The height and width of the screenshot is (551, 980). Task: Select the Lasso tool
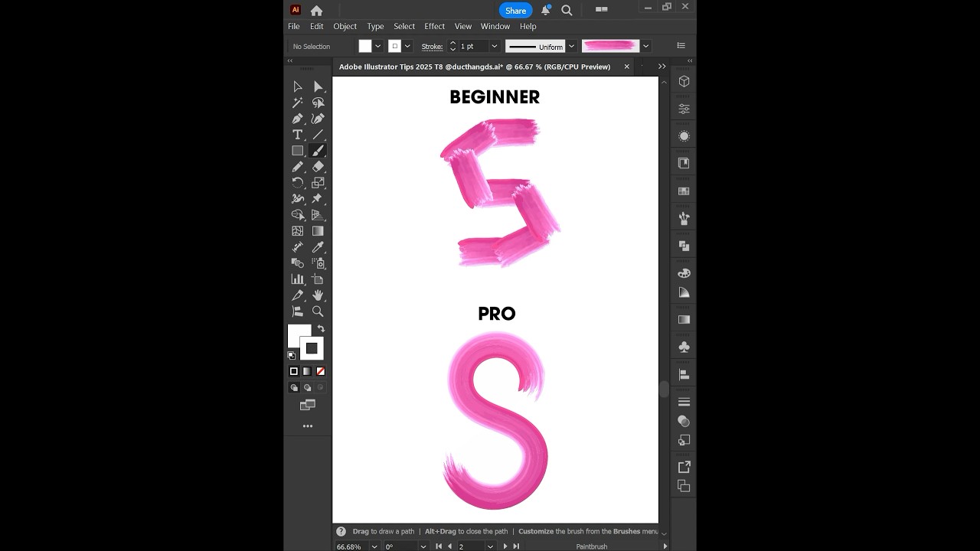(318, 103)
